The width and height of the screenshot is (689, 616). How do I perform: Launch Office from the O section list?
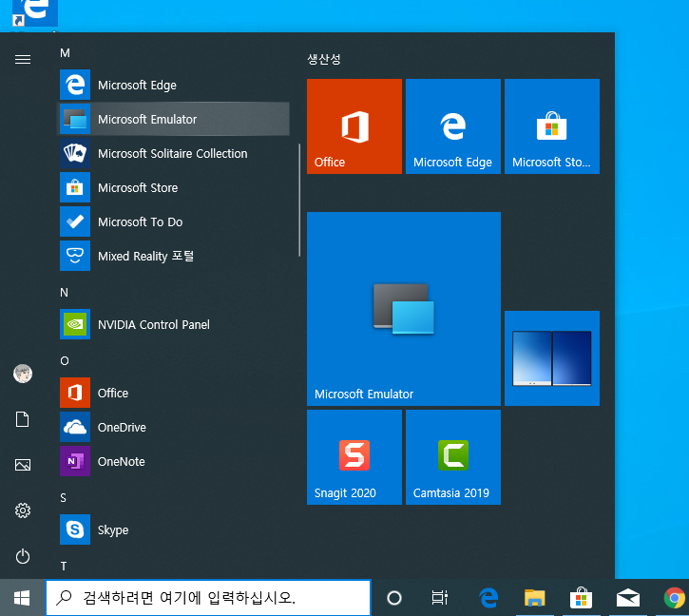point(174,393)
